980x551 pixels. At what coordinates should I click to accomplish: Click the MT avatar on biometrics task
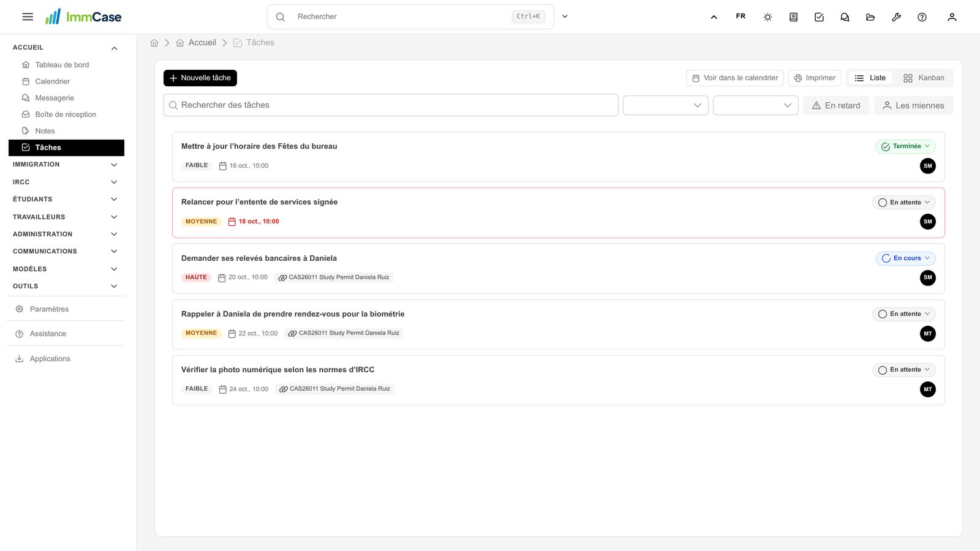point(928,334)
